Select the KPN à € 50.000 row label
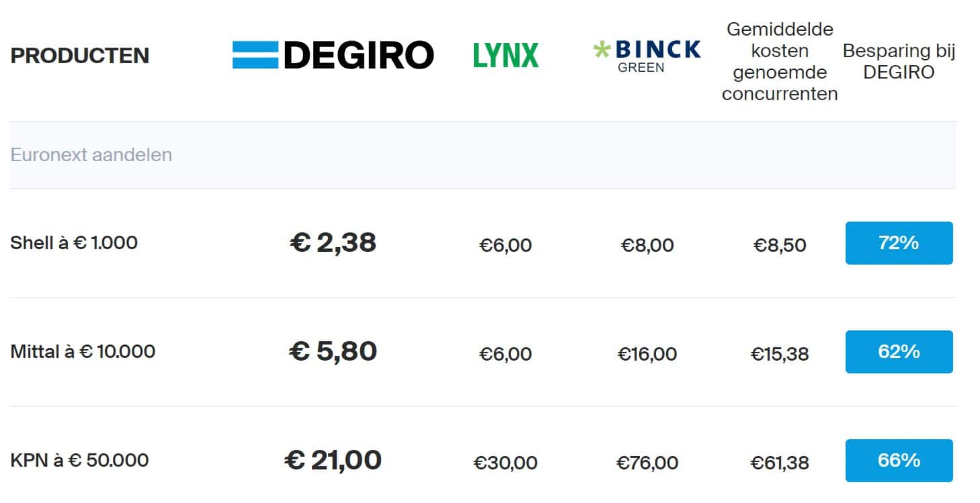This screenshot has width=980, height=503. (x=79, y=460)
